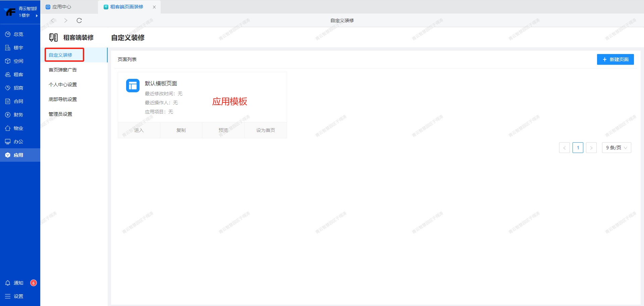This screenshot has height=306, width=644.
Task: Go to 总览 overview in sidebar
Action: [14, 34]
